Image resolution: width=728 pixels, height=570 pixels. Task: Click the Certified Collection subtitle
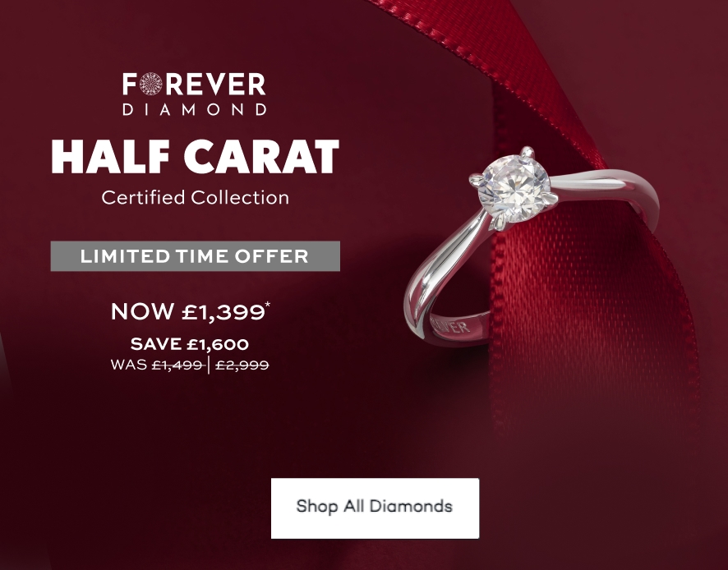pos(195,197)
